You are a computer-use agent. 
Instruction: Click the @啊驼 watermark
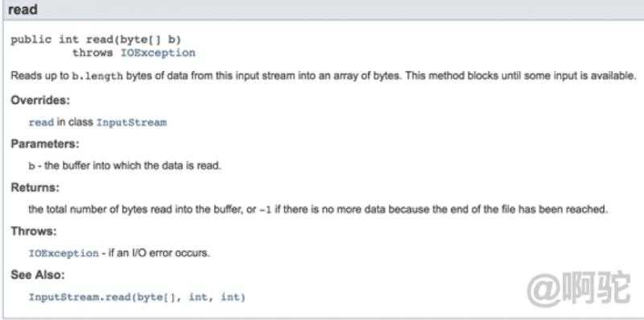(579, 289)
